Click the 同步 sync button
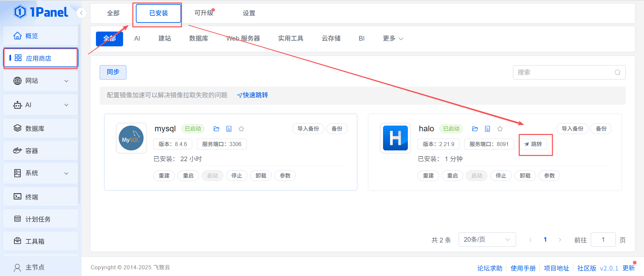This screenshot has height=276, width=644. click(x=113, y=72)
